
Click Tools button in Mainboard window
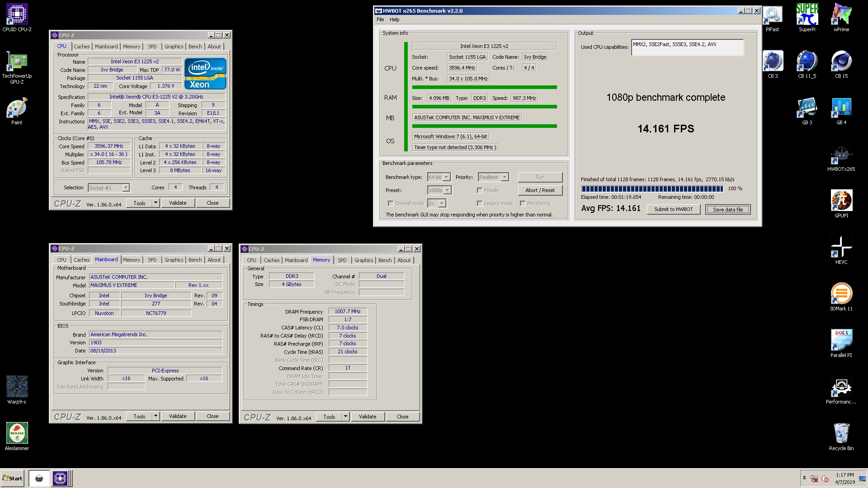coord(139,416)
